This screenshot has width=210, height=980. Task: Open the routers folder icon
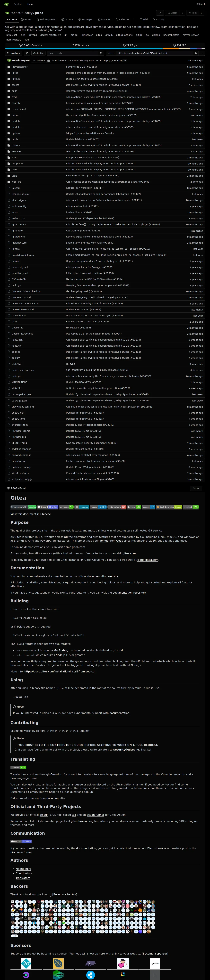(x=9, y=145)
